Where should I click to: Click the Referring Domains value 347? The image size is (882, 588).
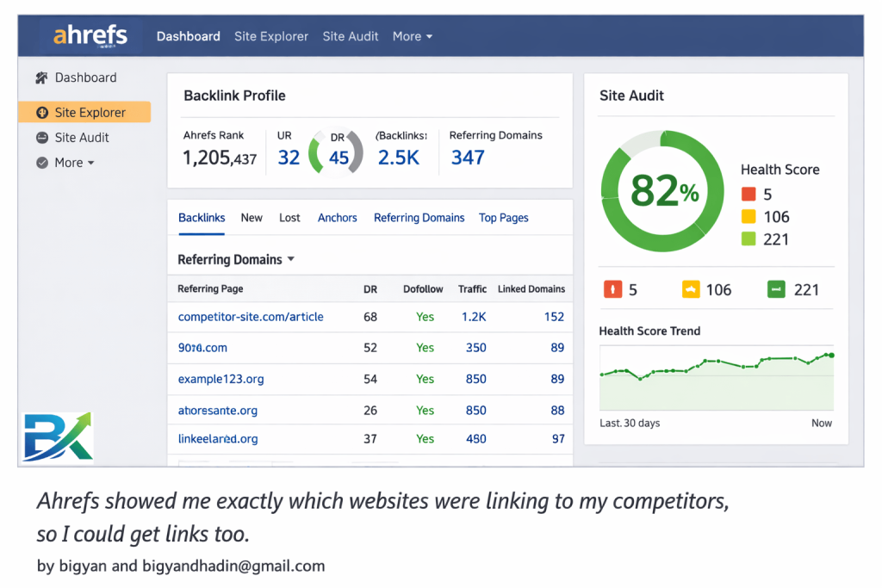pos(468,158)
